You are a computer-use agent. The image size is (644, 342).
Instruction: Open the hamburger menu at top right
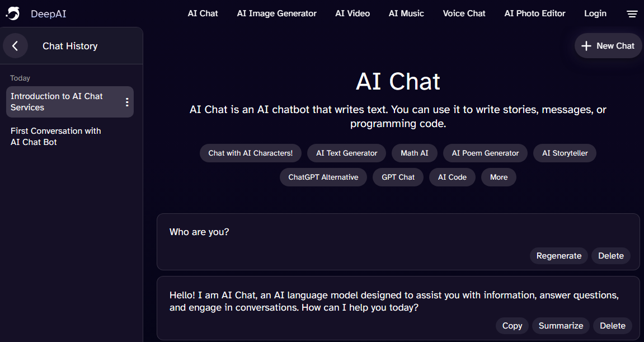pyautogui.click(x=632, y=13)
